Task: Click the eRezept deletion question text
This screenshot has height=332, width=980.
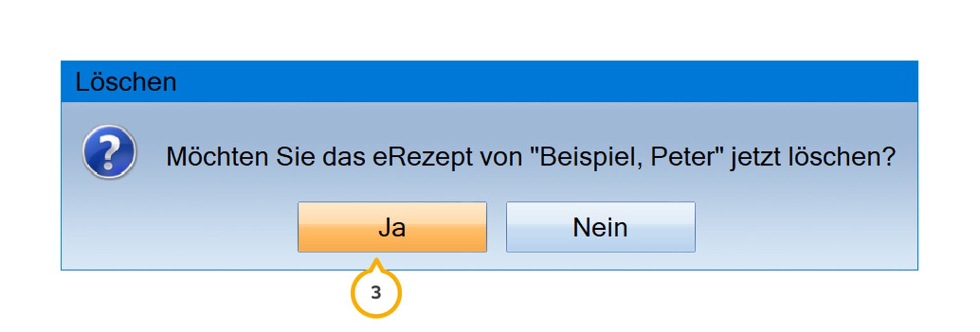Action: (531, 157)
